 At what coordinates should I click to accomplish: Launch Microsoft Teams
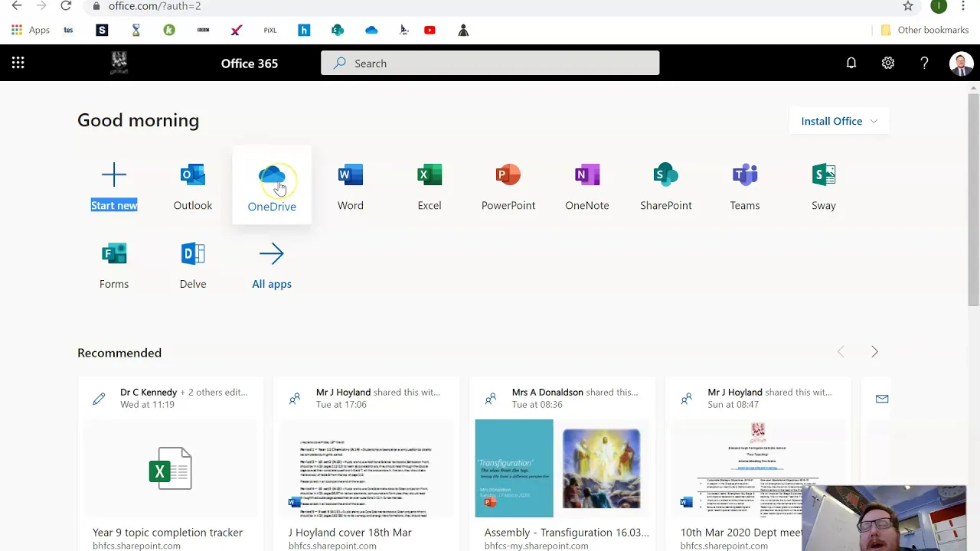tap(745, 187)
